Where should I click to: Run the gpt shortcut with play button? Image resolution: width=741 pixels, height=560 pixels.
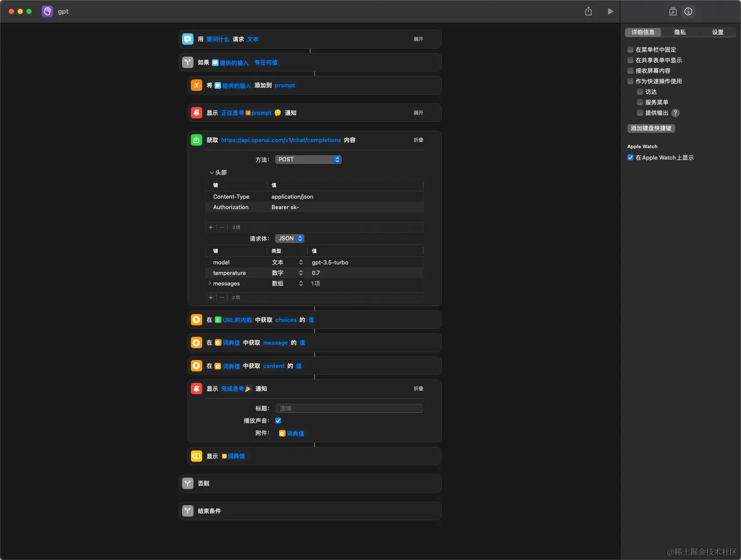pos(610,11)
